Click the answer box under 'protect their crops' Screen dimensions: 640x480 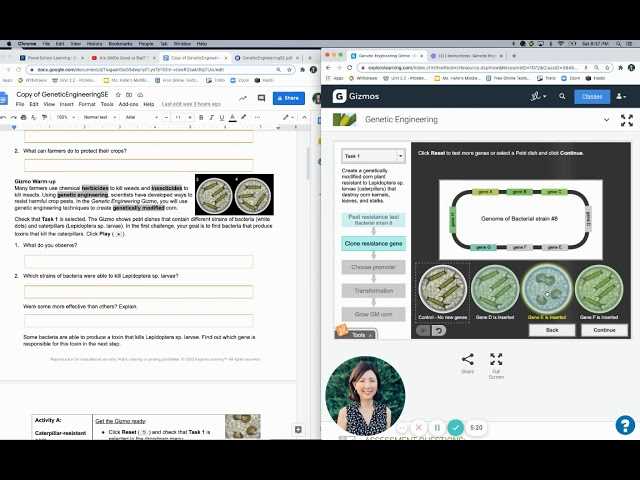pyautogui.click(x=139, y=165)
